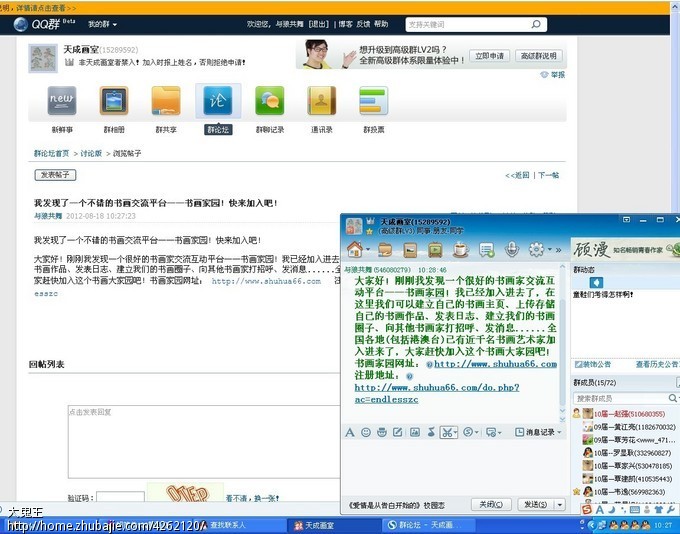Click the search magnifier in top search box
Screen dimensions: 680x534
[536, 24]
